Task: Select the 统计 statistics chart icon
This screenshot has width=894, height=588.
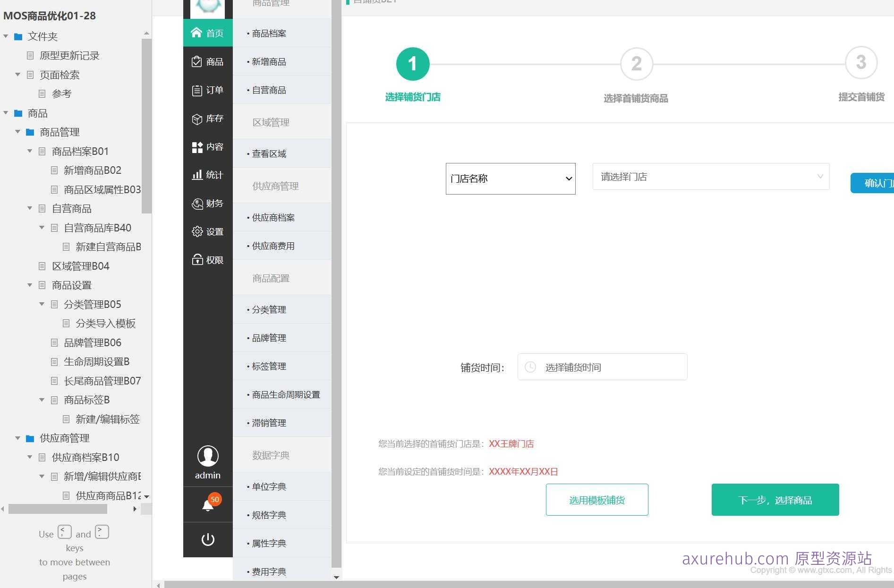Action: tap(197, 175)
